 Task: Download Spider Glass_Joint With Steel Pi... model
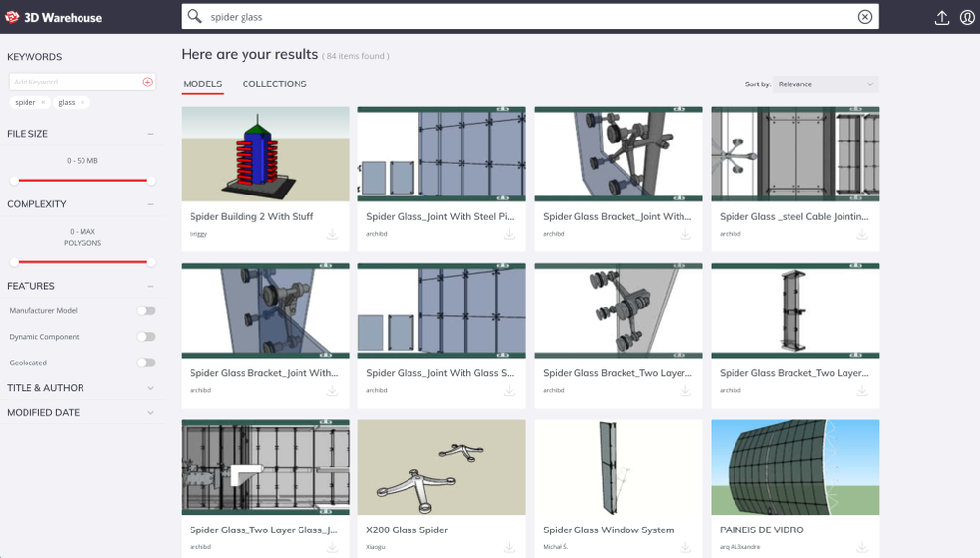509,234
